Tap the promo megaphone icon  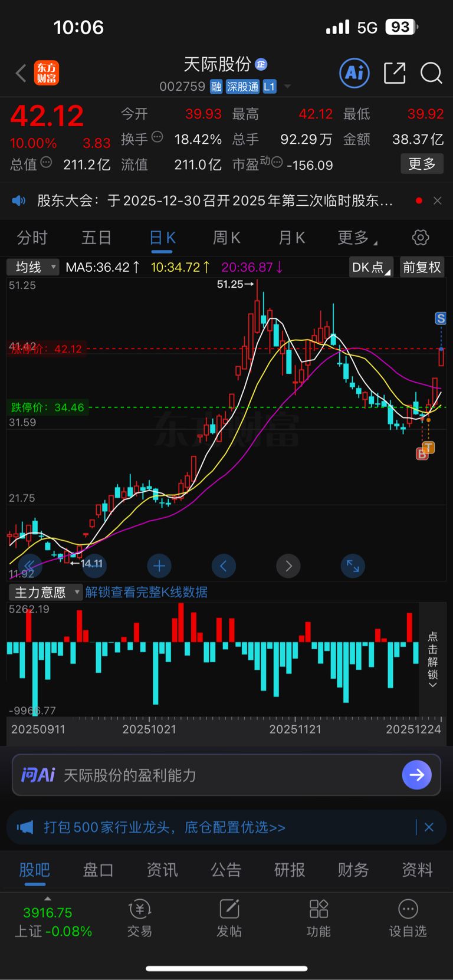[25, 827]
